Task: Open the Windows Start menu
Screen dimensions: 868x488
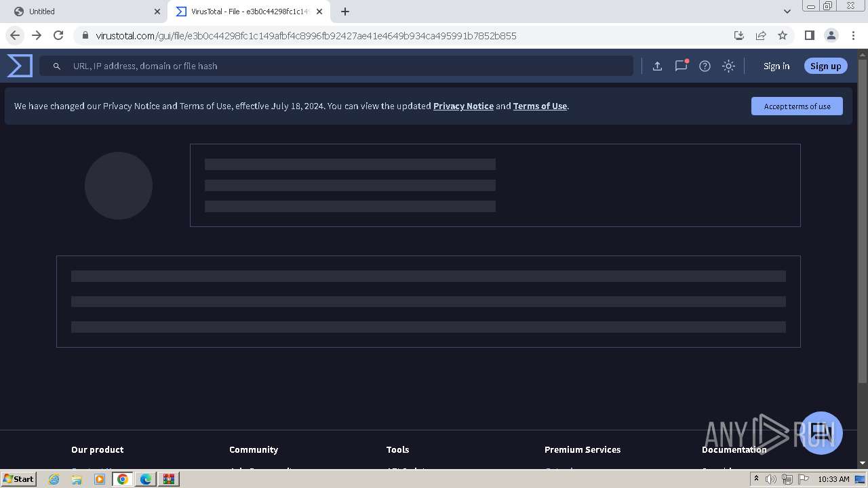Action: 19,479
